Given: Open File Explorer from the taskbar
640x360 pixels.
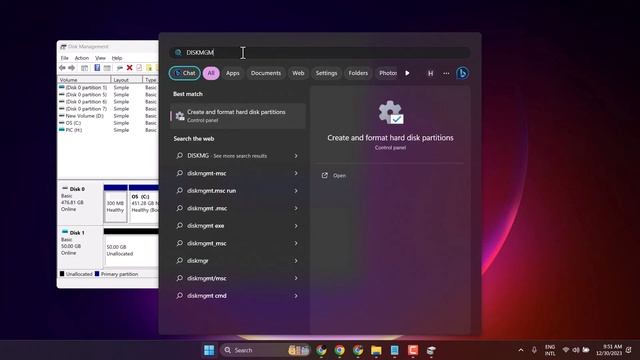Looking at the screenshot, I should pos(376,350).
